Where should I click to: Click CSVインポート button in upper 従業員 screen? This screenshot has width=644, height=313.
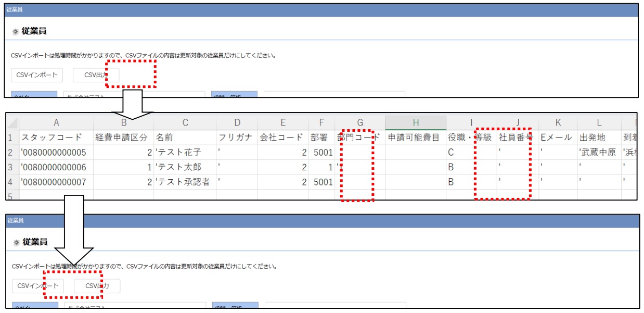[36, 75]
